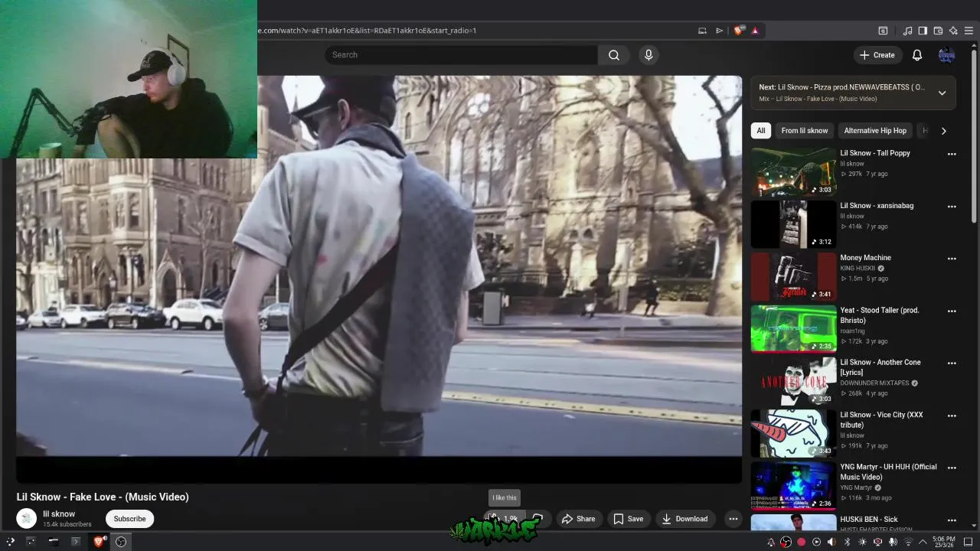Image resolution: width=980 pixels, height=551 pixels.
Task: Toggle the Brave sidebar panel icon
Action: tap(923, 31)
